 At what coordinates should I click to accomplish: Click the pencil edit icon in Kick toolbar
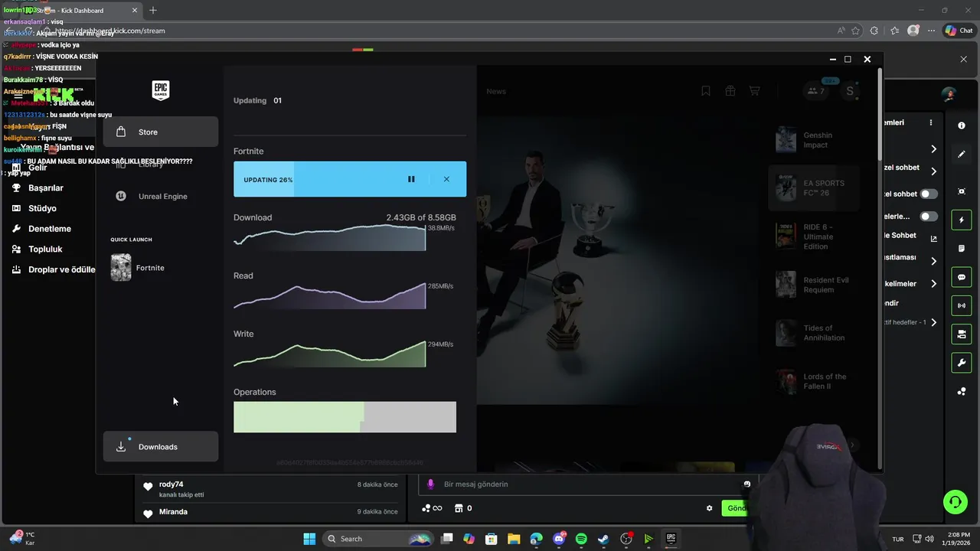coord(962,154)
